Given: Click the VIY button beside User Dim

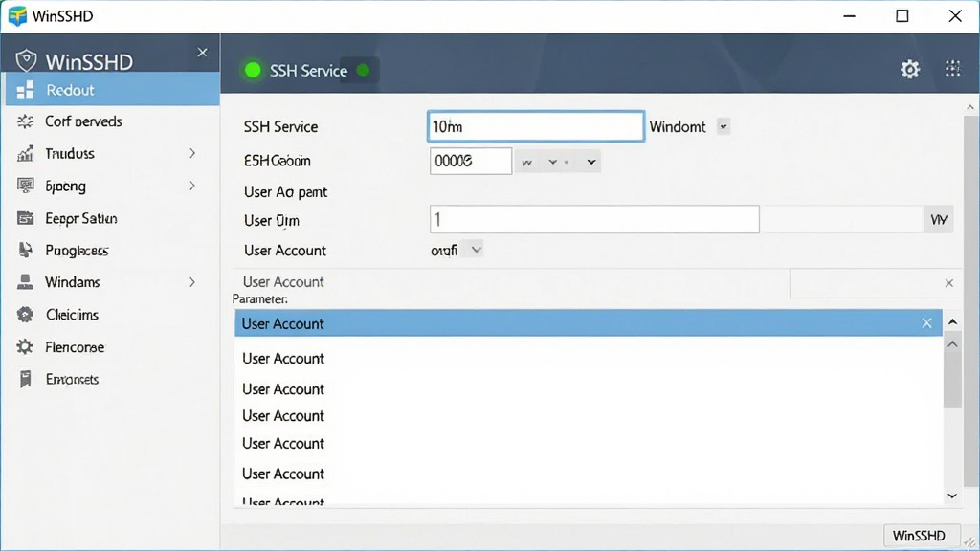Looking at the screenshot, I should [x=939, y=219].
